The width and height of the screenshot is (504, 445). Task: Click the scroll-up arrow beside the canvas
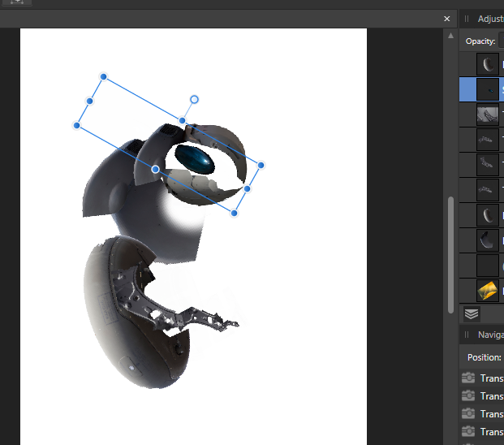pos(451,36)
